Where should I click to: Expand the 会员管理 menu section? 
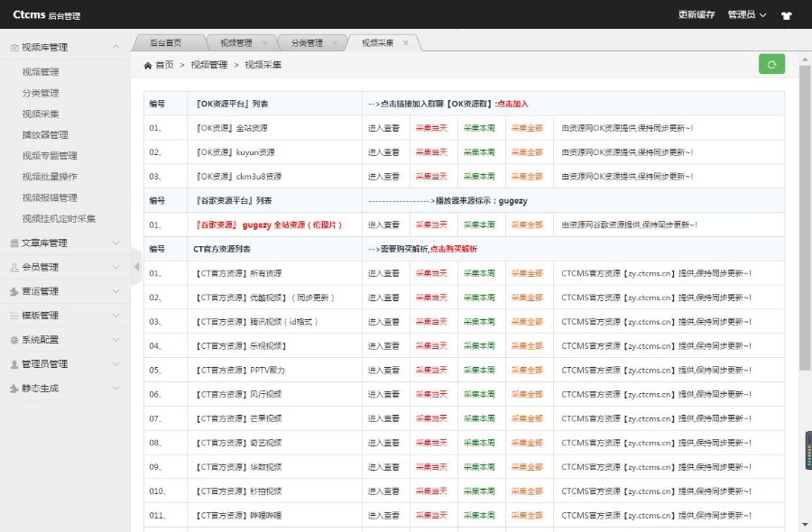pos(116,267)
